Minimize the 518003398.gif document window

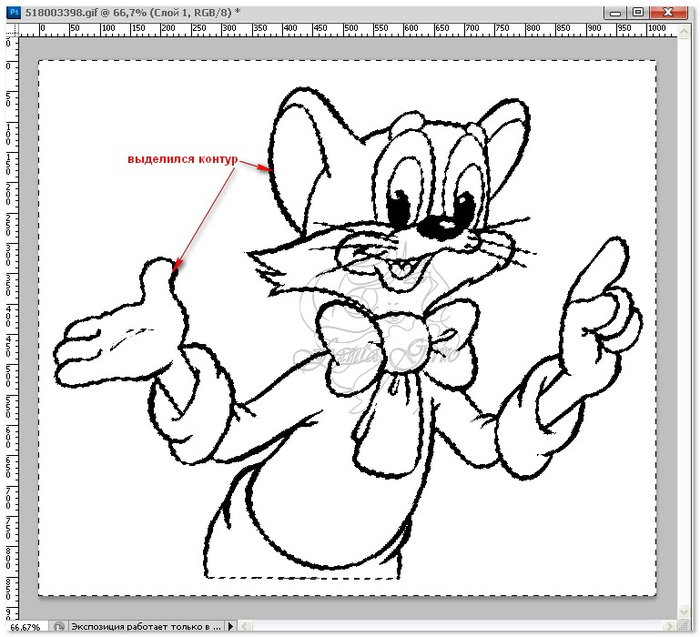point(615,12)
